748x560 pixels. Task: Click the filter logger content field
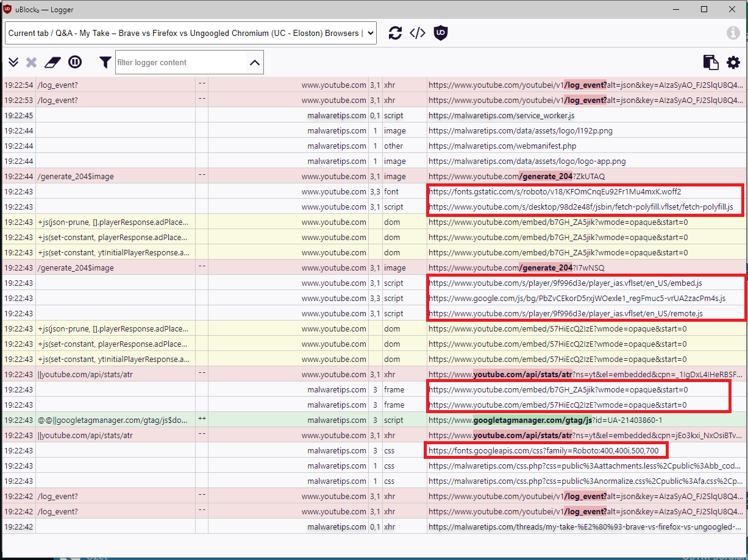coord(180,62)
